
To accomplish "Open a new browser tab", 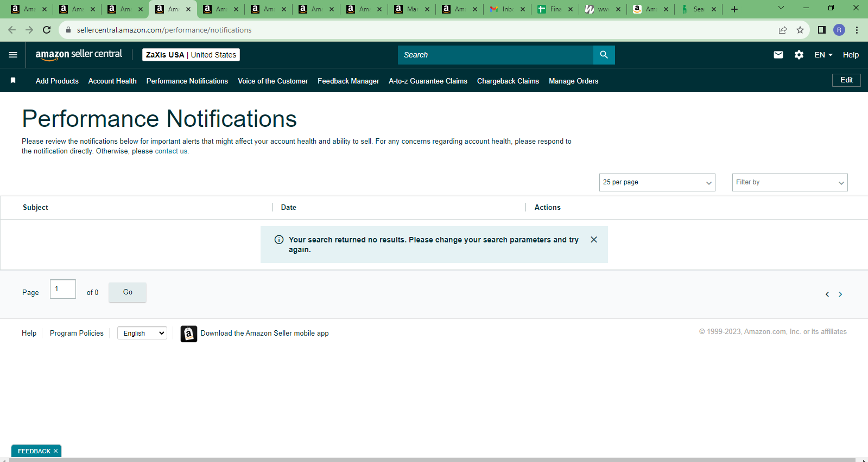I will [x=734, y=9].
